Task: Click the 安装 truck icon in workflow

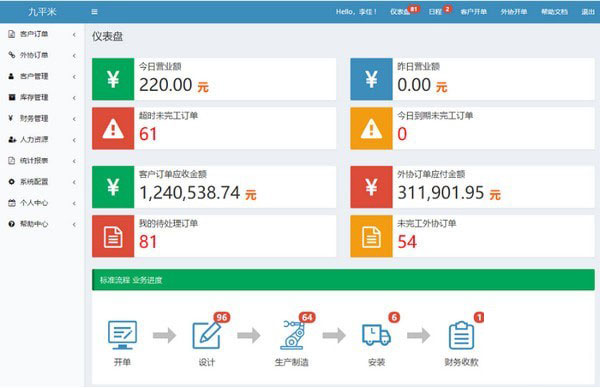Action: coord(377,335)
